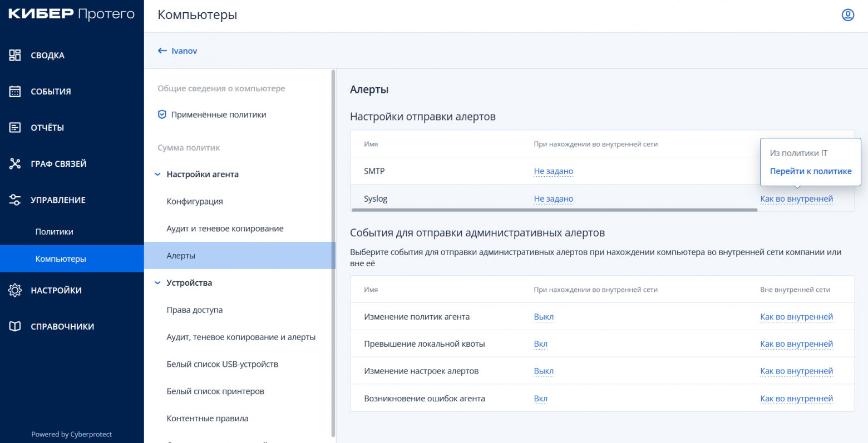Open Конфигурация settings item
The width and height of the screenshot is (868, 443).
pyautogui.click(x=195, y=201)
